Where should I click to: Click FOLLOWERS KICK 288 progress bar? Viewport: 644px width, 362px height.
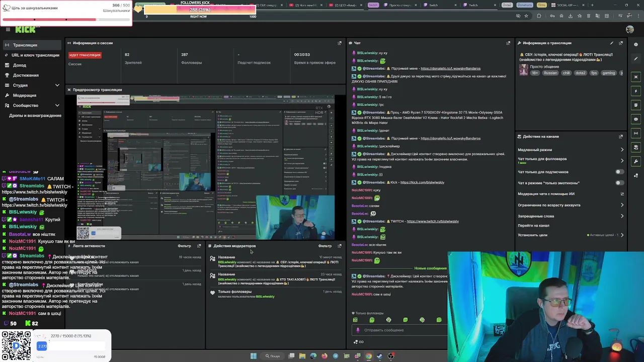(x=200, y=10)
